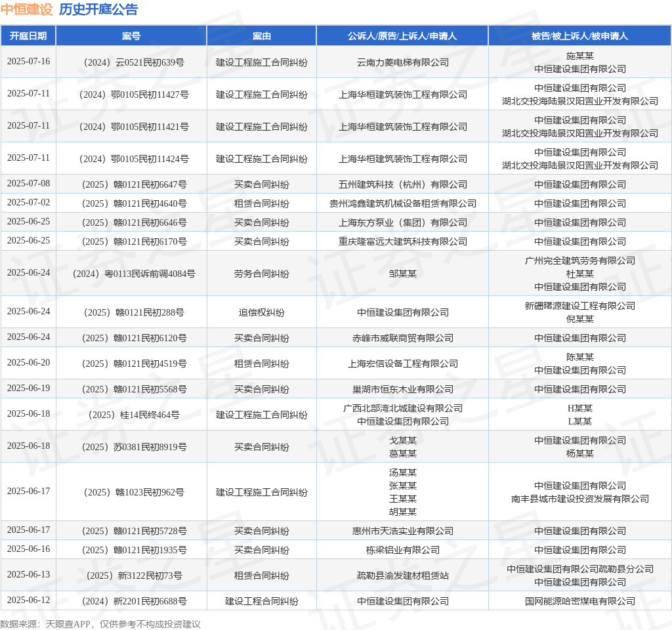Screen dimensions: 672x630
Task: Click defendant 施某某
Action: (x=580, y=56)
